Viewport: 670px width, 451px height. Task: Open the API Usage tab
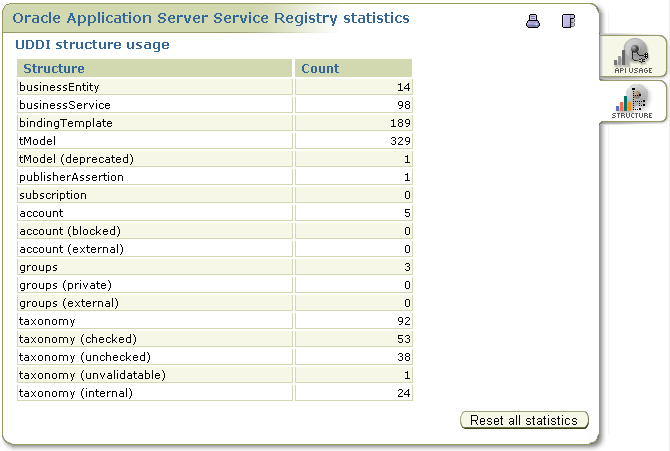(x=633, y=56)
